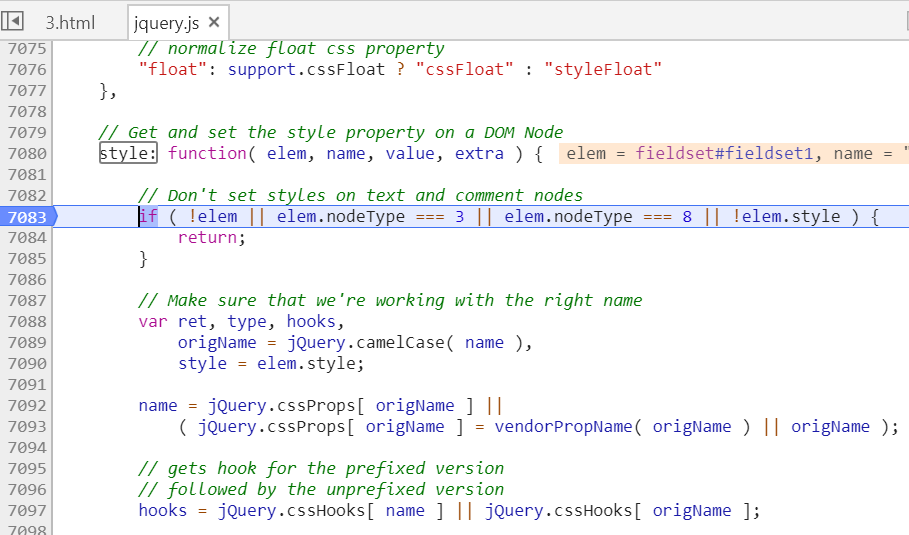Click the 'if' keyword on line 7083
This screenshot has height=535, width=909.
tap(148, 217)
